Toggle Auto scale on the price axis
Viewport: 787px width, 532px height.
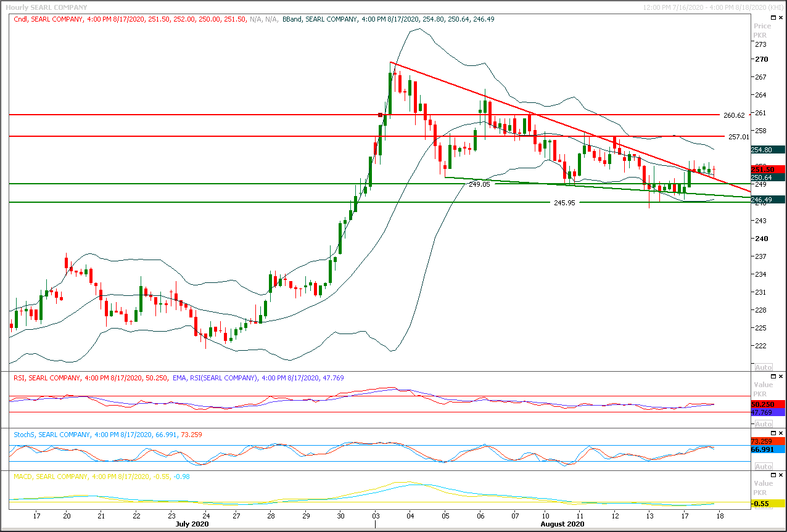tap(763, 367)
